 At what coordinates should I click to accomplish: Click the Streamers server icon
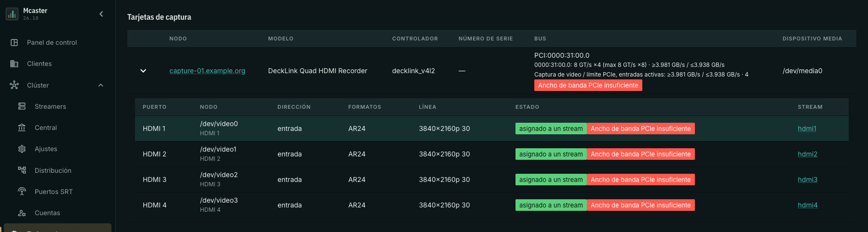22,106
